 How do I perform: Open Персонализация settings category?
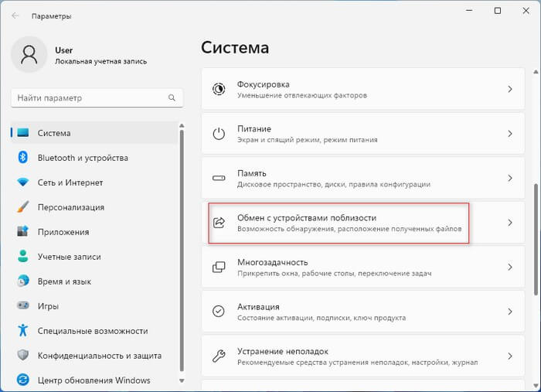[94, 207]
